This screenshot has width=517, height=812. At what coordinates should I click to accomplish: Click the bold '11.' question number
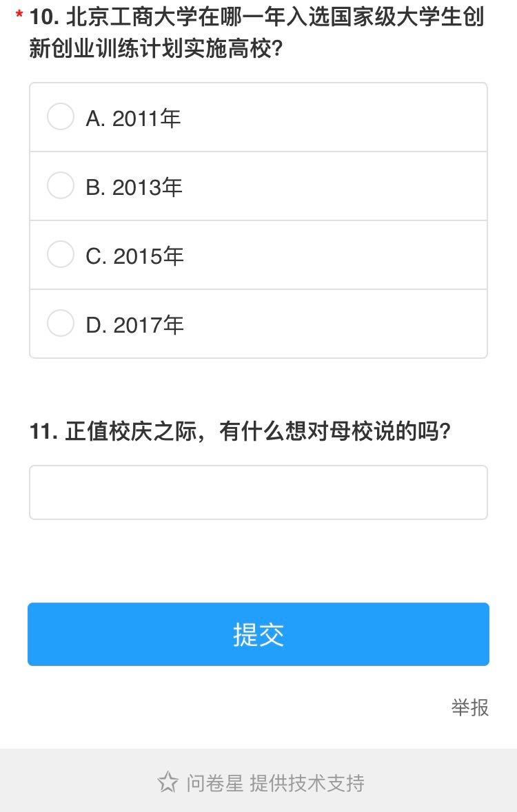(43, 432)
